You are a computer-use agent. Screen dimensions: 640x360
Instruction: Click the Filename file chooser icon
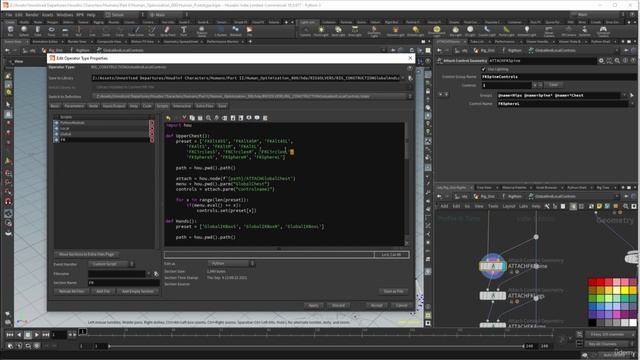coord(156,274)
